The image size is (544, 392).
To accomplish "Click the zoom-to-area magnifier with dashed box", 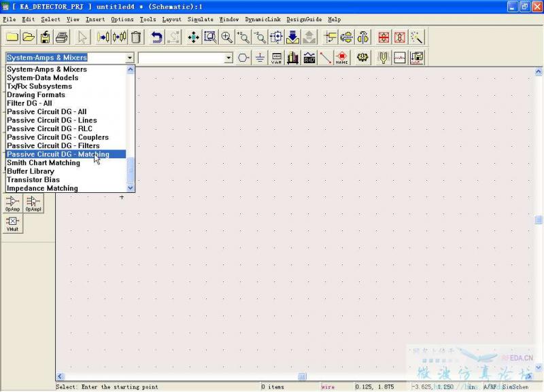I will (x=210, y=37).
